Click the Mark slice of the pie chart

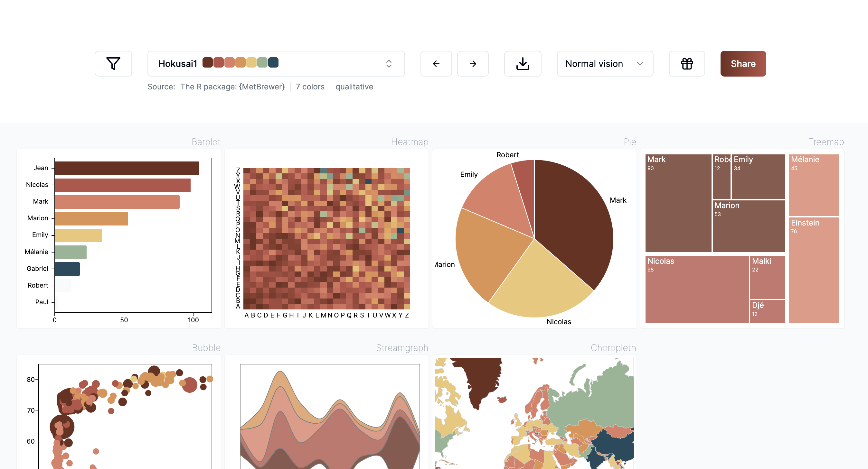pos(573,222)
